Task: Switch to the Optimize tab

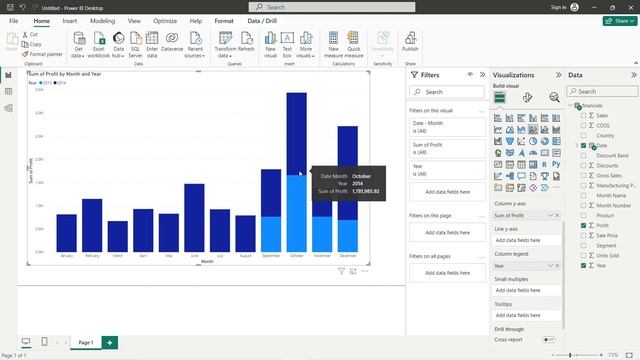Action: 165,21
